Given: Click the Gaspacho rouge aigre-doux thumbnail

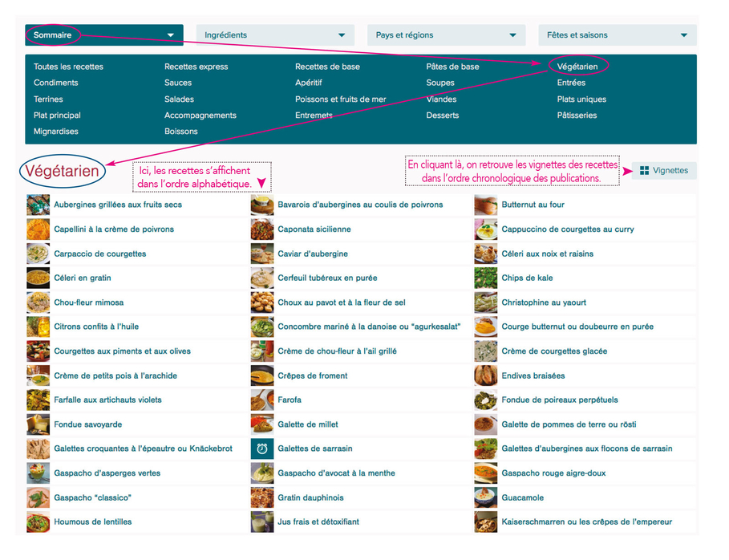Looking at the screenshot, I should 486,473.
